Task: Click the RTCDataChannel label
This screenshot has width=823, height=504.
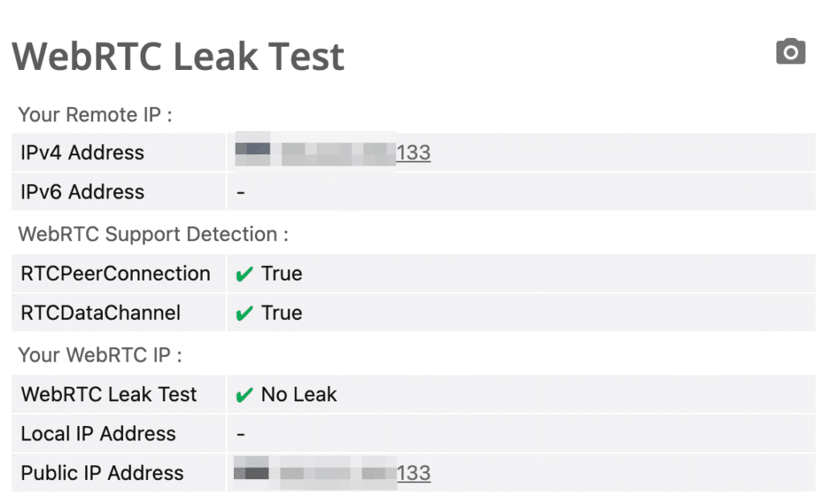Action: click(100, 313)
